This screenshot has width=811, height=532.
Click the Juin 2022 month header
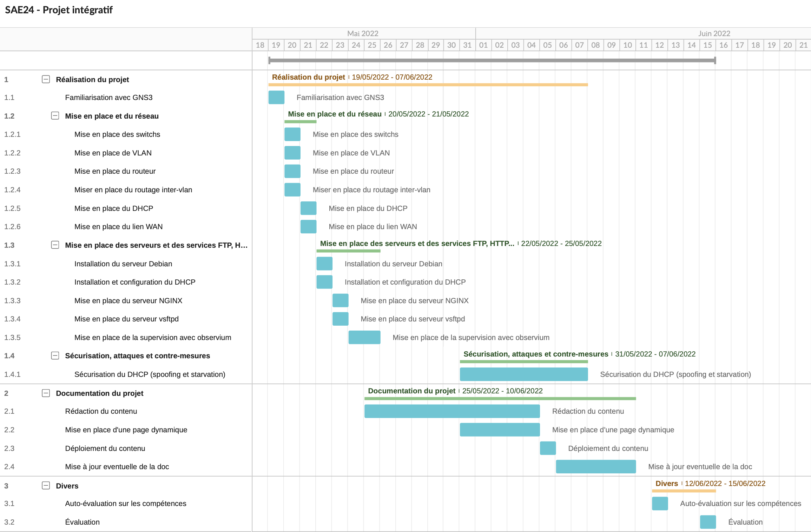point(714,33)
